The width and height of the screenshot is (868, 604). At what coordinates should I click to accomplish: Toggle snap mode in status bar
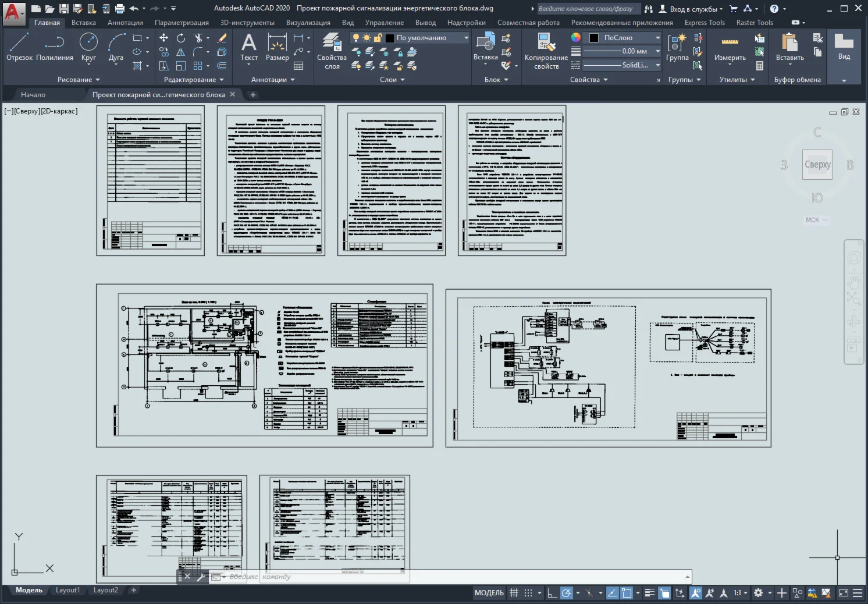(528, 593)
